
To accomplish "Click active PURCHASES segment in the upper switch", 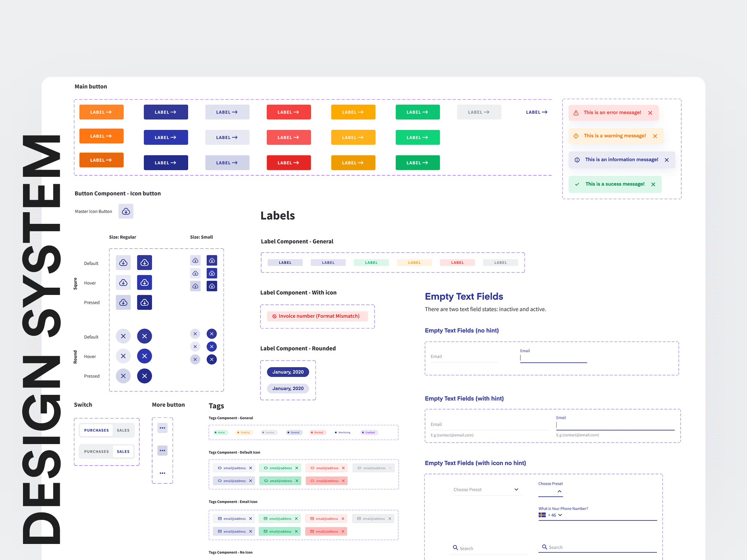I will point(96,431).
